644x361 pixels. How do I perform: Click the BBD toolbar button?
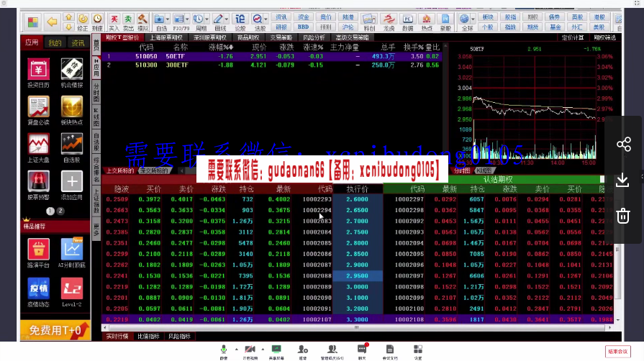pyautogui.click(x=303, y=27)
